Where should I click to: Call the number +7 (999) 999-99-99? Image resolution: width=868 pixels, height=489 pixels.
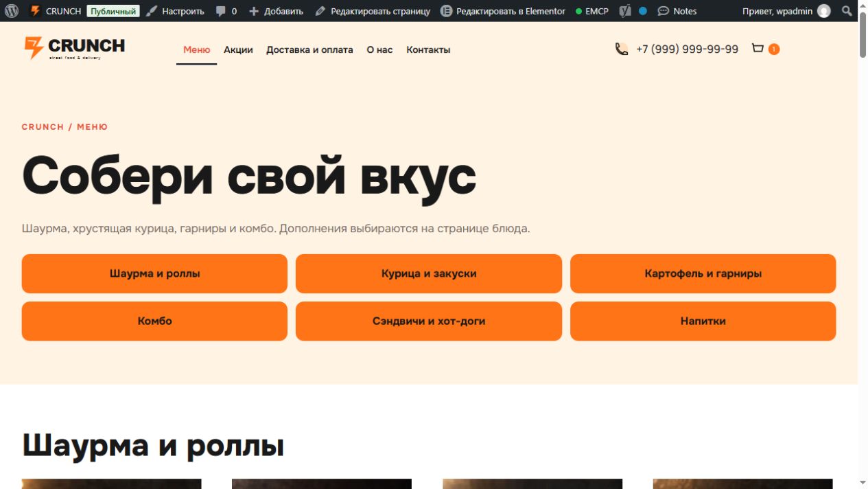pos(687,49)
